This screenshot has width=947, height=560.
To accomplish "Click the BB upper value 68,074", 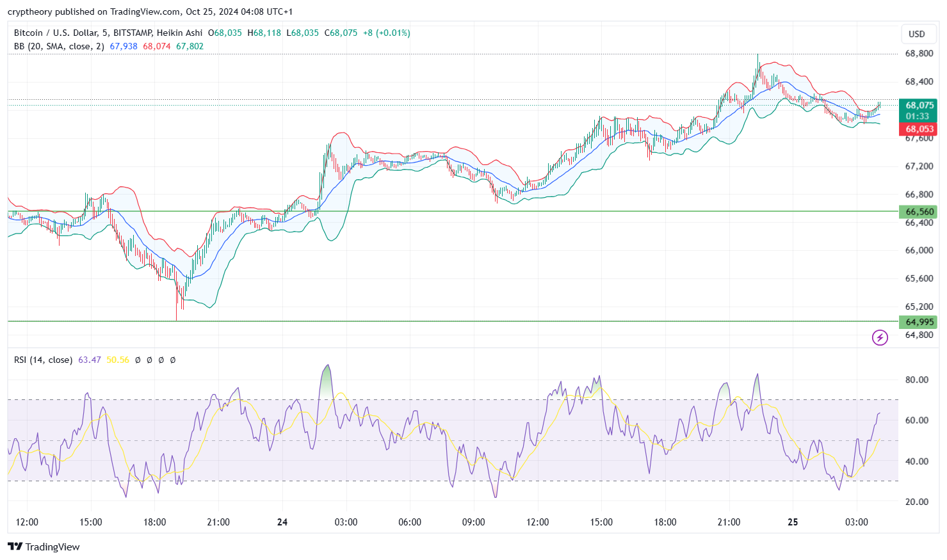I will click(157, 46).
